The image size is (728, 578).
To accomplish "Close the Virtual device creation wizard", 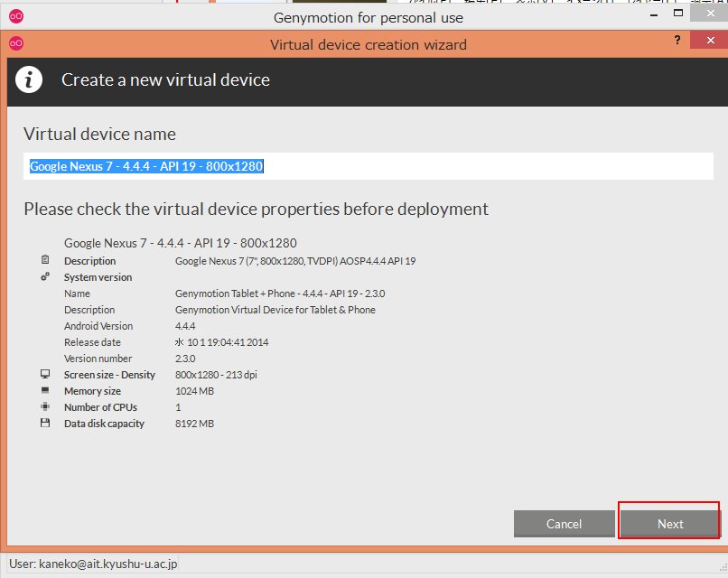I will pyautogui.click(x=710, y=40).
